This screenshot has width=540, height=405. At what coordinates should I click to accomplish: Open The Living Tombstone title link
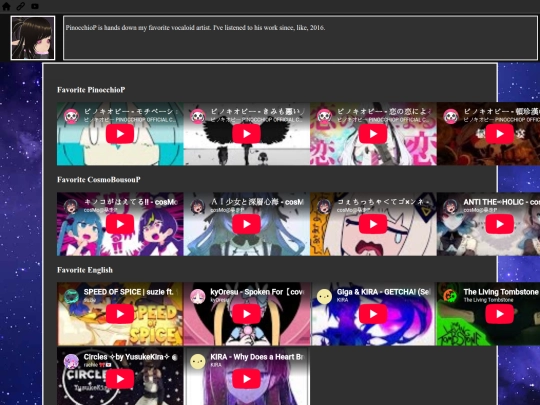click(501, 292)
